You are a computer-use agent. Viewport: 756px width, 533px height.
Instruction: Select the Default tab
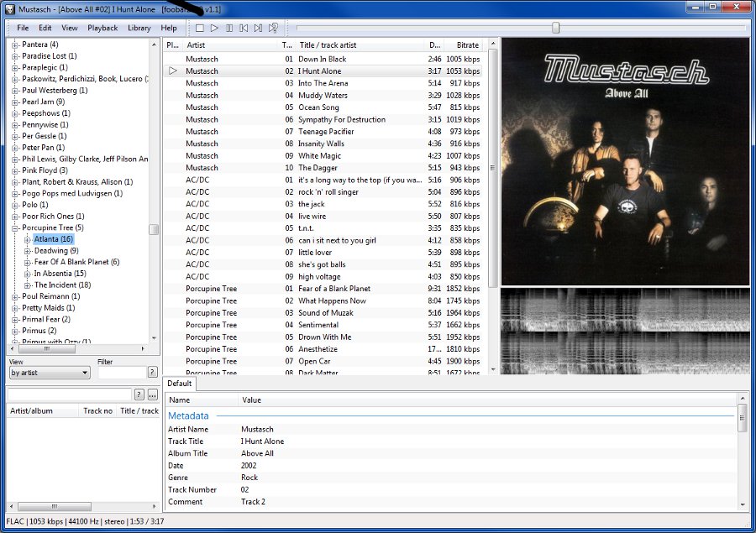pyautogui.click(x=180, y=383)
